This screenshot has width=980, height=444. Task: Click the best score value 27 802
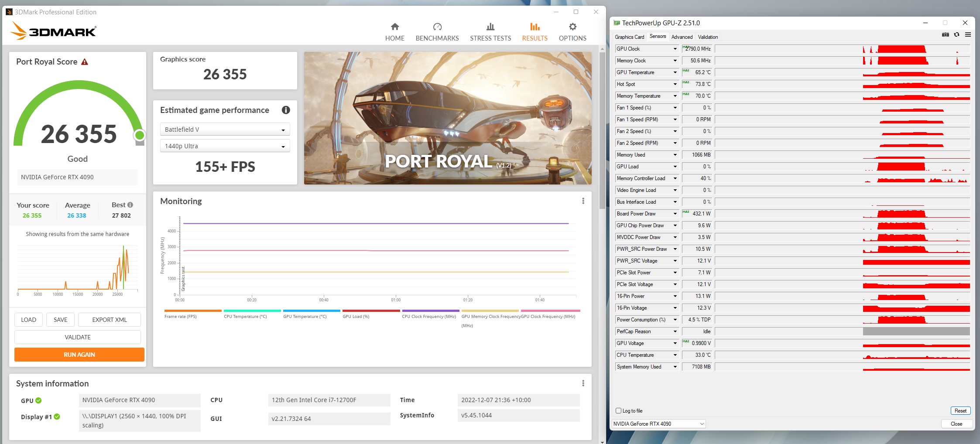click(121, 215)
